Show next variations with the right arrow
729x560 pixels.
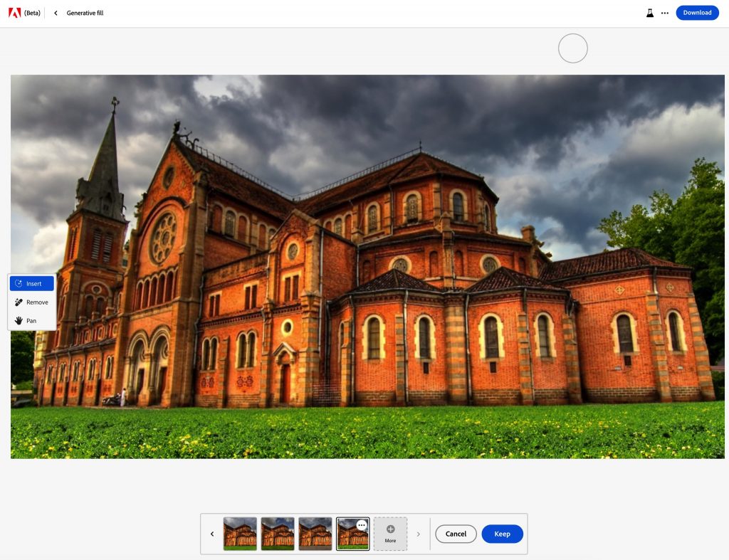point(418,534)
